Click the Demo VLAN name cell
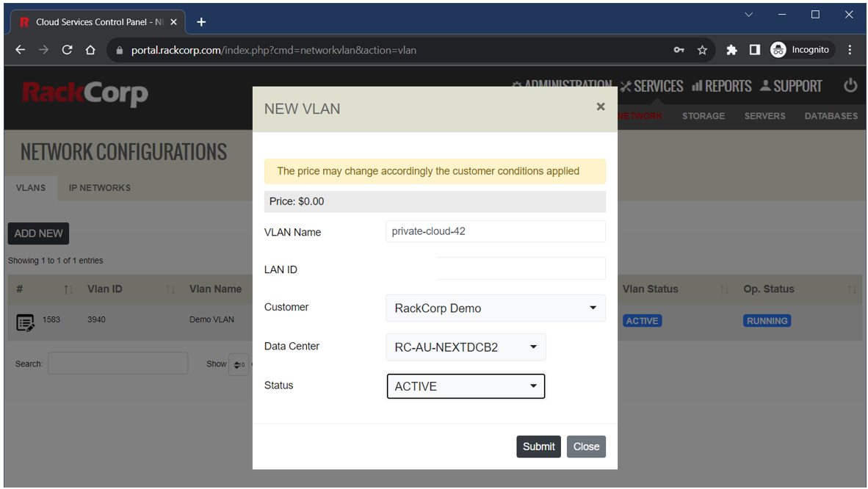Image resolution: width=868 pixels, height=489 pixels. pos(211,319)
